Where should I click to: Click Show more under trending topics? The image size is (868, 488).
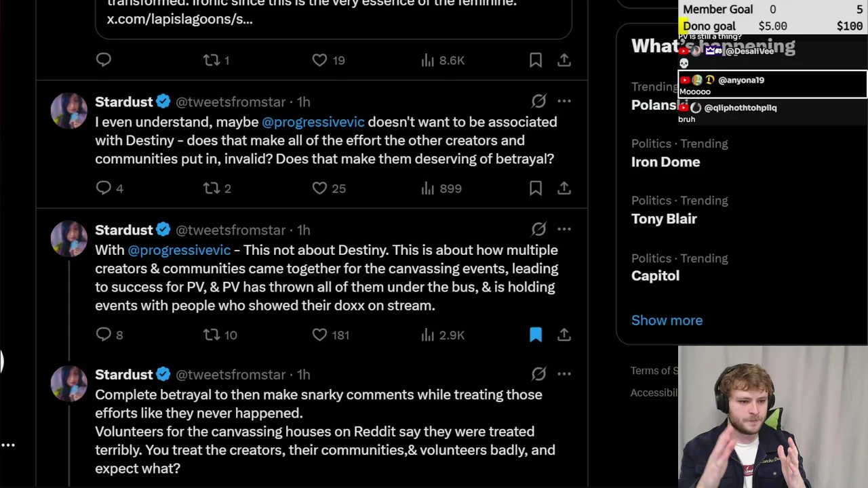pyautogui.click(x=667, y=320)
